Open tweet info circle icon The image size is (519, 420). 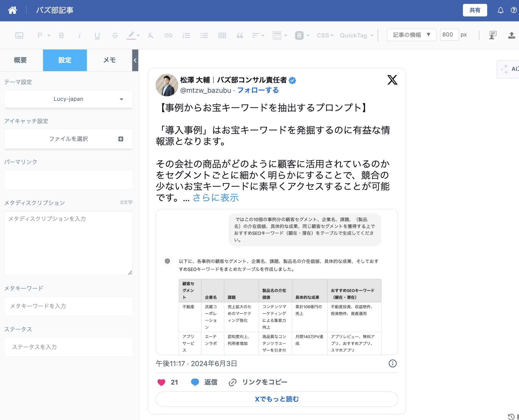[393, 363]
